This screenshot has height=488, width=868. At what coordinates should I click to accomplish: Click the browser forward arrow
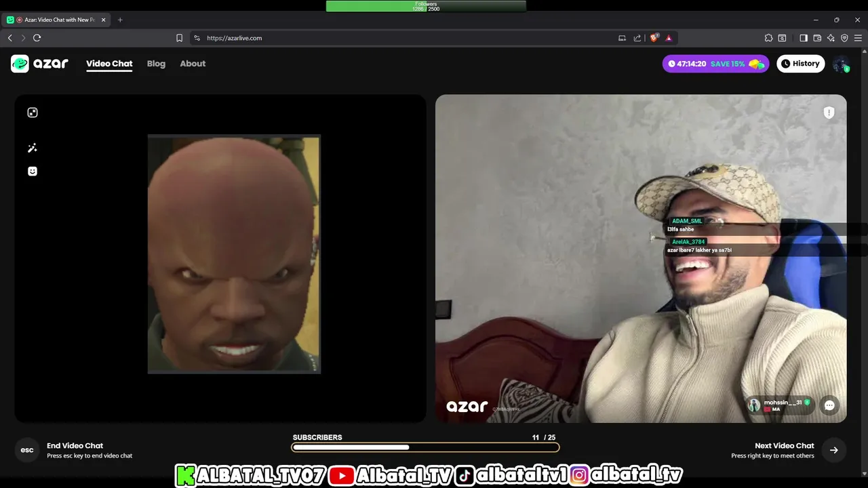point(23,38)
